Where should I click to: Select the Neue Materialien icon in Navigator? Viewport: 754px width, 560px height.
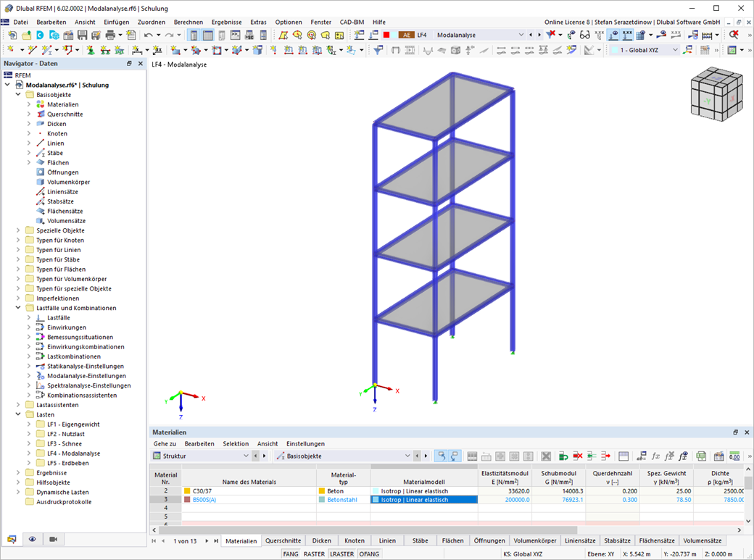[x=38, y=104]
